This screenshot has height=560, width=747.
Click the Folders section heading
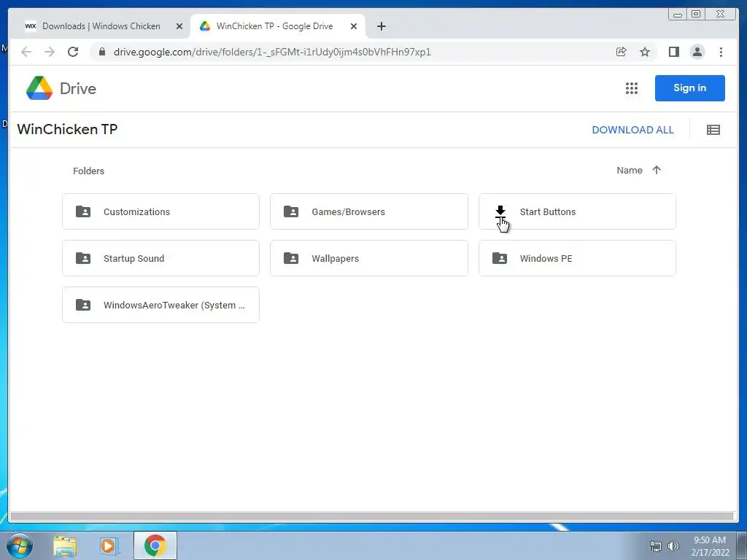click(88, 171)
